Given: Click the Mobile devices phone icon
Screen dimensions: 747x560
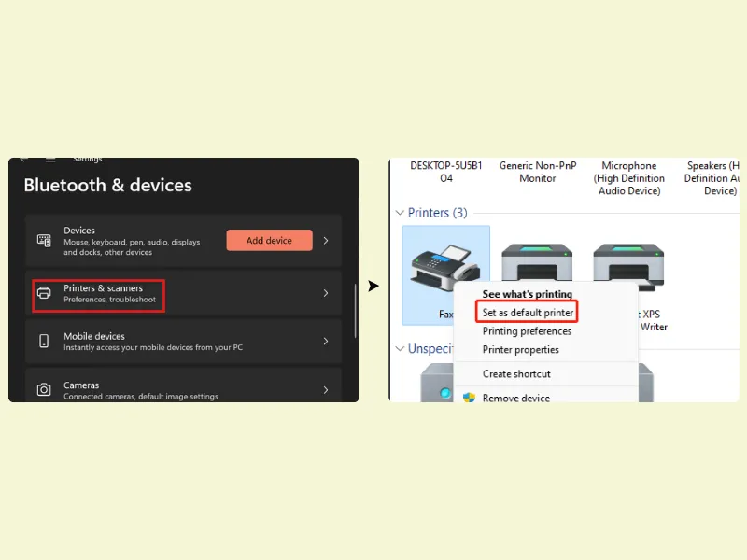Looking at the screenshot, I should 44,342.
